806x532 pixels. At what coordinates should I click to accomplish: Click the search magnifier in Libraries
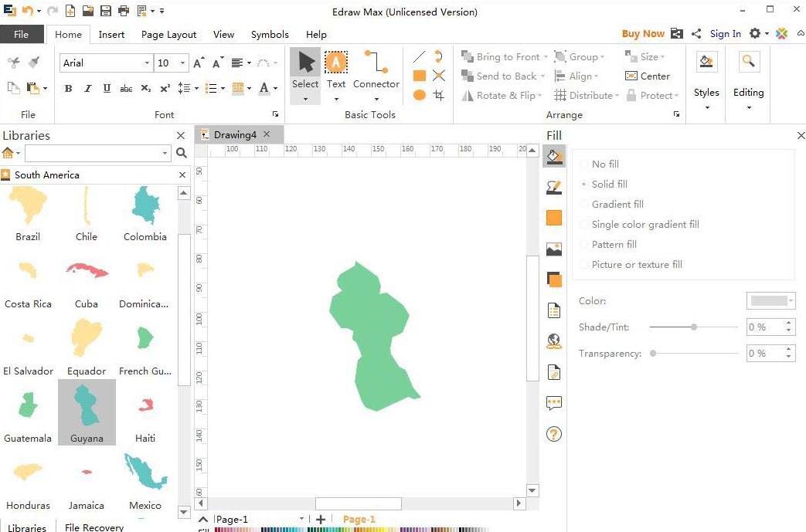click(182, 153)
